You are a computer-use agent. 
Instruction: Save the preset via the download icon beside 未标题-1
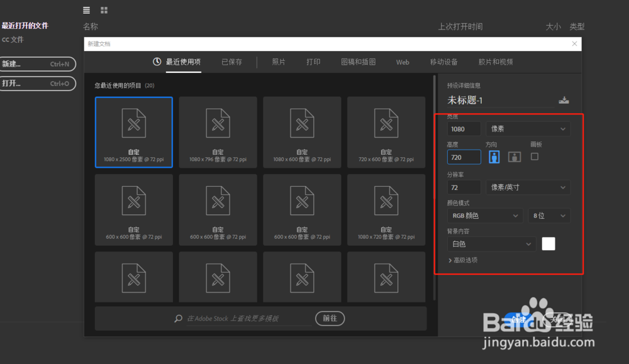pyautogui.click(x=564, y=99)
